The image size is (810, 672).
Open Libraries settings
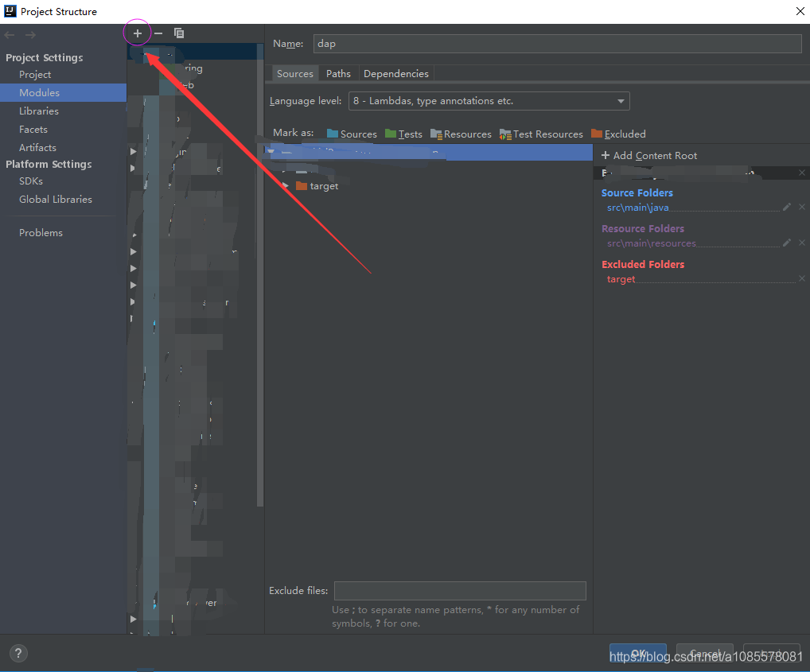pos(39,111)
